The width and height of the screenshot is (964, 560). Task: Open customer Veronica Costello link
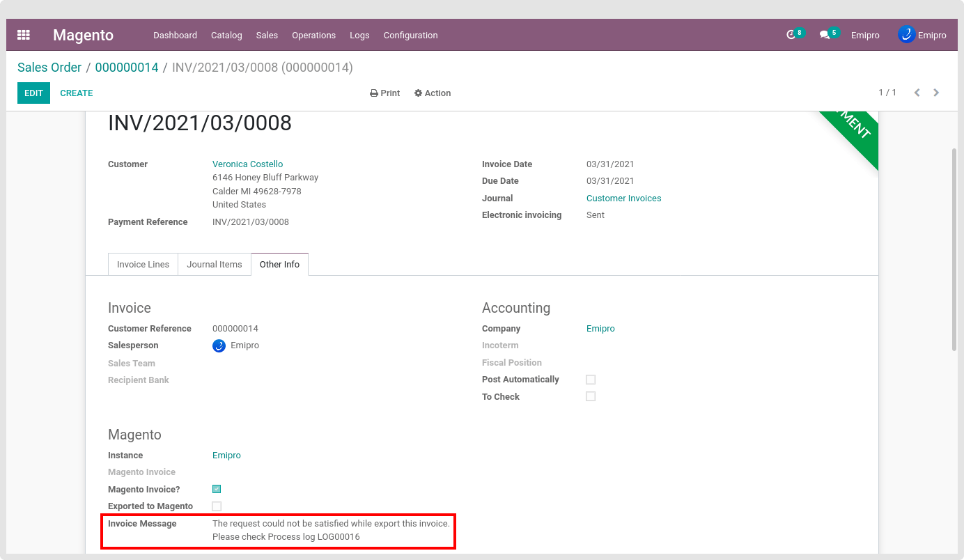pyautogui.click(x=247, y=164)
